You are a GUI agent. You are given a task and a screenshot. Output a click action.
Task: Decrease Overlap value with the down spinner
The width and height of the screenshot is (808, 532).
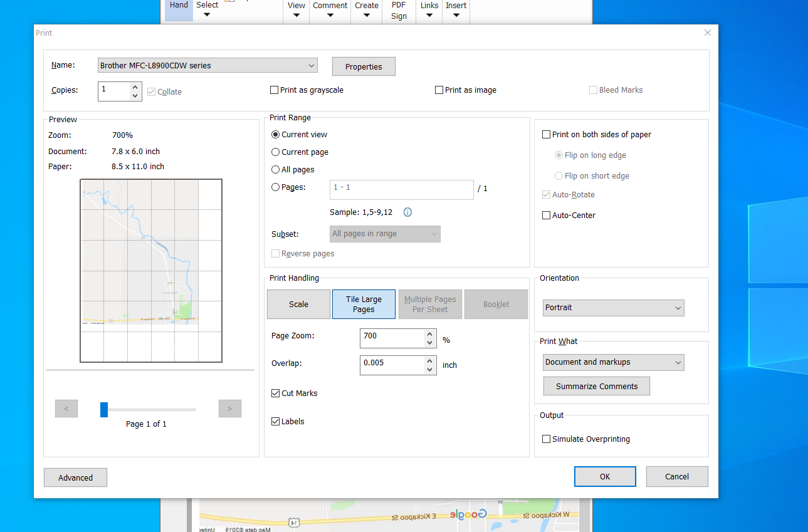429,370
